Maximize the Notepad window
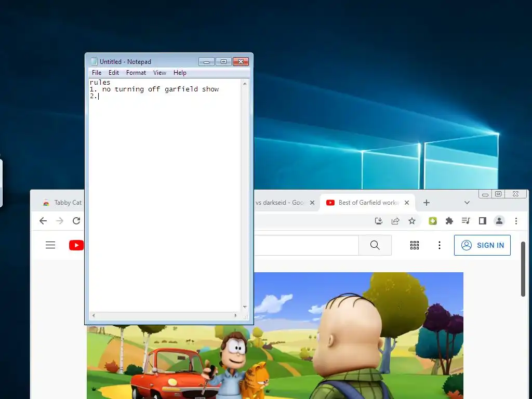Viewport: 532px width, 399px height. click(x=223, y=61)
